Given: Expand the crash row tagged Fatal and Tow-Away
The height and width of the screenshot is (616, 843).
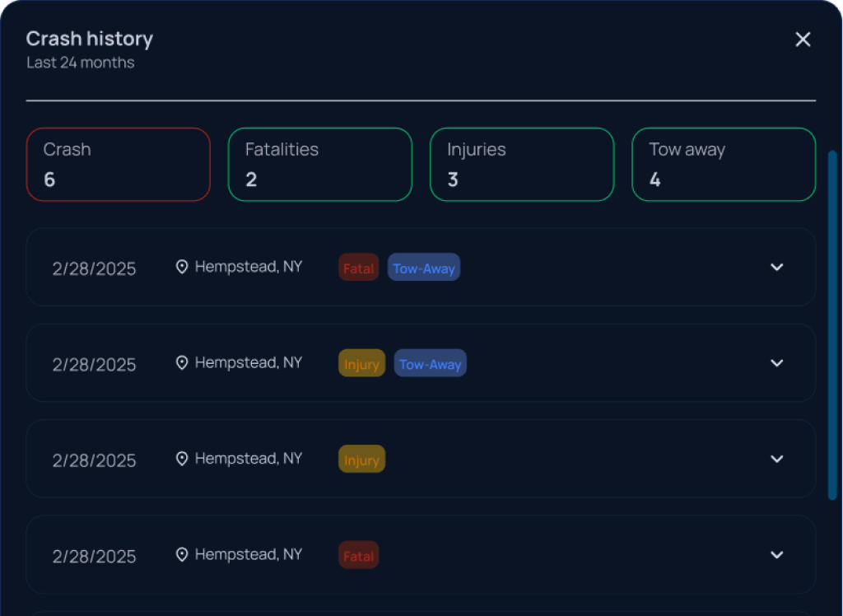Looking at the screenshot, I should coord(776,267).
